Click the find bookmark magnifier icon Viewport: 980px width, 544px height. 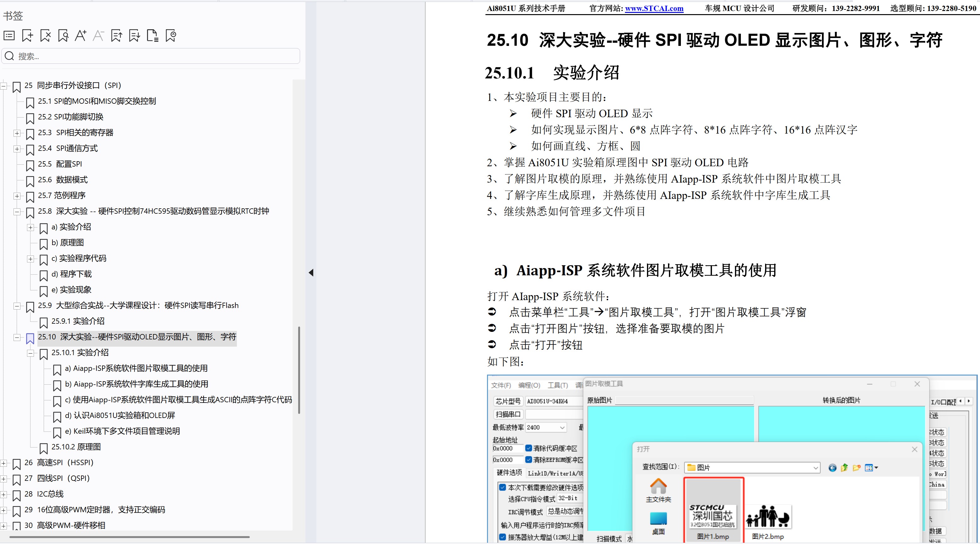coord(63,36)
